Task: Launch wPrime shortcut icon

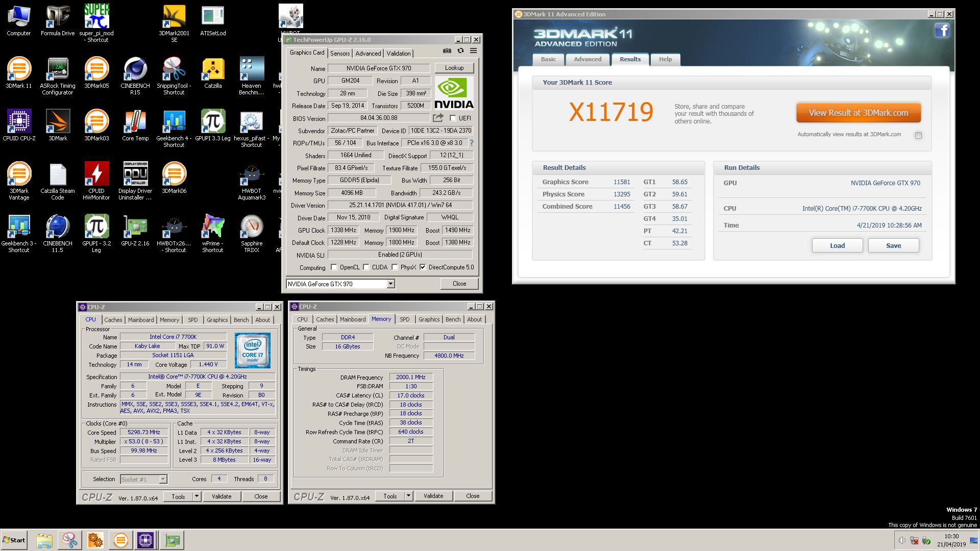Action: 213,233
